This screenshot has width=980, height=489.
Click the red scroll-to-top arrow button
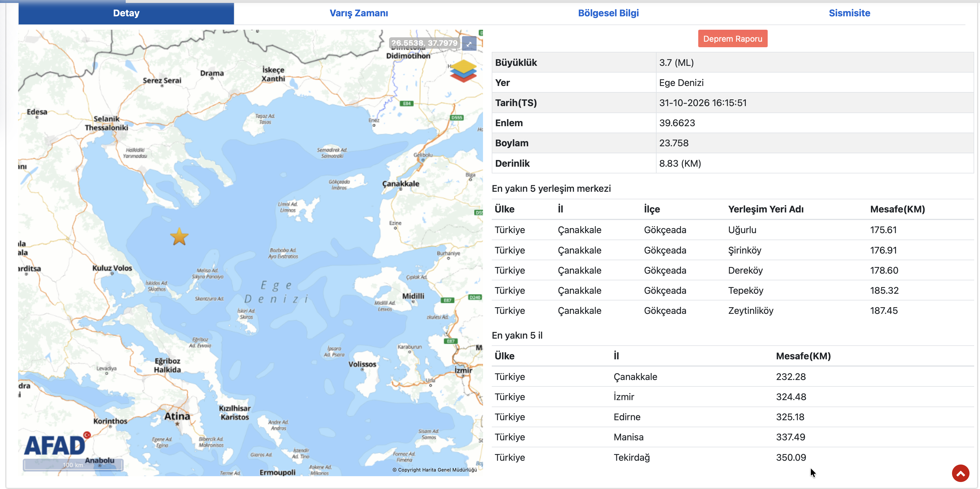pos(960,473)
